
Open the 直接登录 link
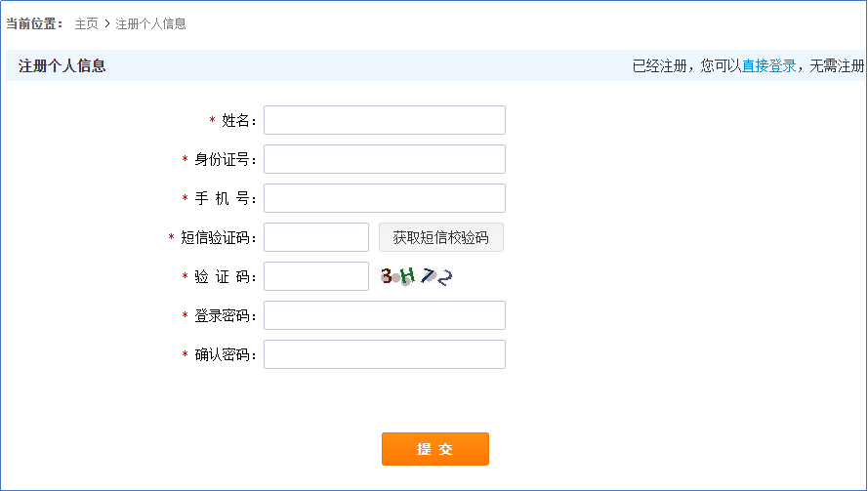tap(768, 66)
